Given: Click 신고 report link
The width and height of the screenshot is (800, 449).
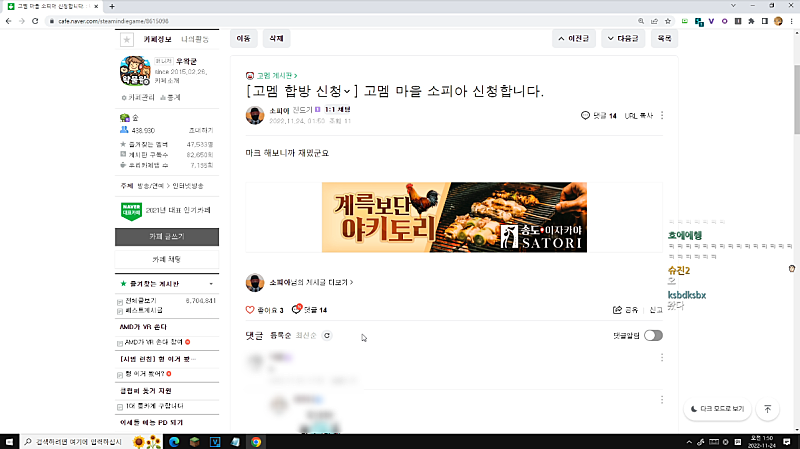Looking at the screenshot, I should coord(656,310).
